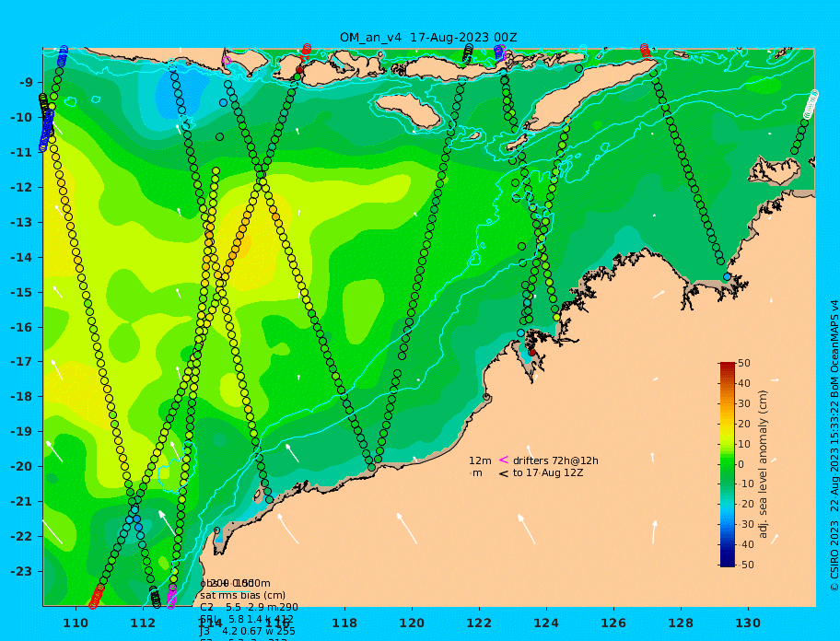
Task: Click the colorbar tick label 30
Action: click(x=744, y=403)
